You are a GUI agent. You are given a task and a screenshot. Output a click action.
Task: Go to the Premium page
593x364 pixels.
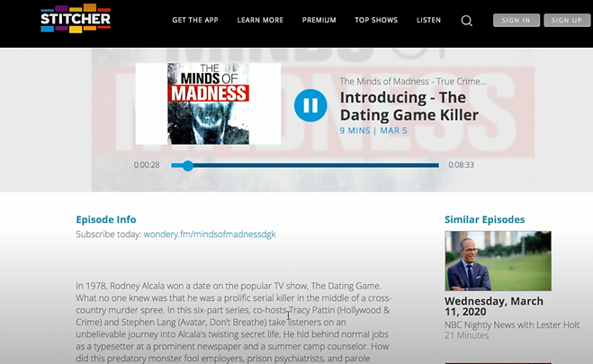pyautogui.click(x=319, y=20)
